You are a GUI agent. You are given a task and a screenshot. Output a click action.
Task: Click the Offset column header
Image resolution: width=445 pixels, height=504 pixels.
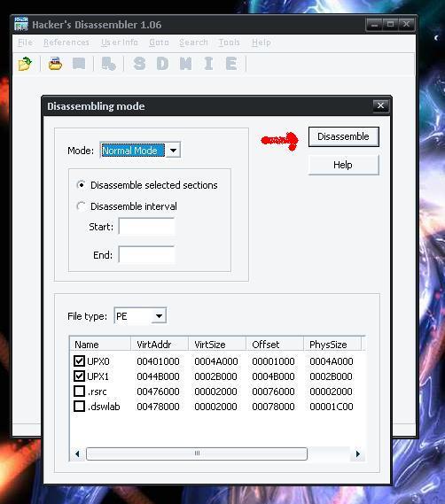click(275, 345)
